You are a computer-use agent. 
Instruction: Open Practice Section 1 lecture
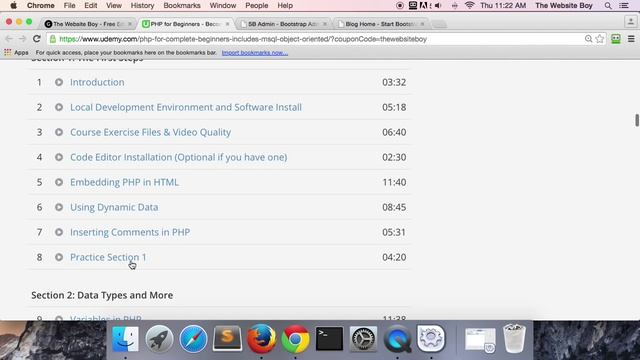[x=108, y=257]
